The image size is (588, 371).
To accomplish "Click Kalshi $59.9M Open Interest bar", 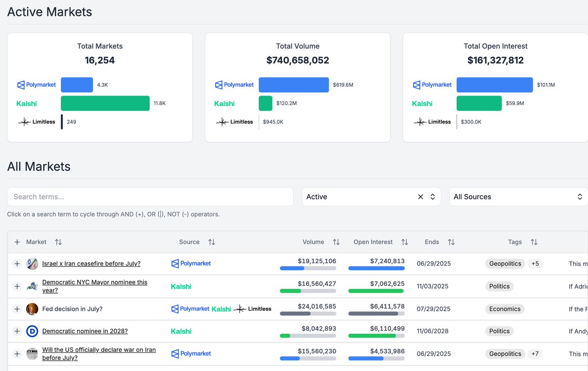I will pos(479,103).
